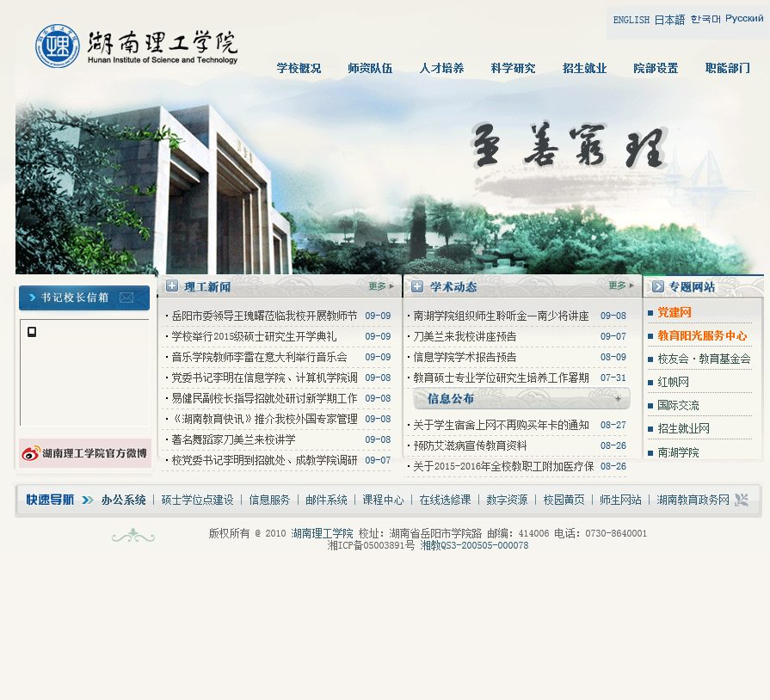The width and height of the screenshot is (770, 700).
Task: Open the 师资队伍 menu
Action: (370, 68)
